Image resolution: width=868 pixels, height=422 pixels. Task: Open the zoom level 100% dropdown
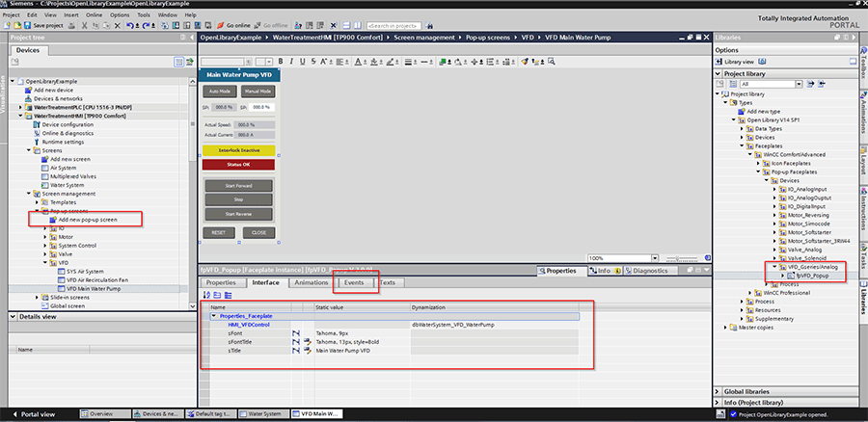tap(655, 258)
